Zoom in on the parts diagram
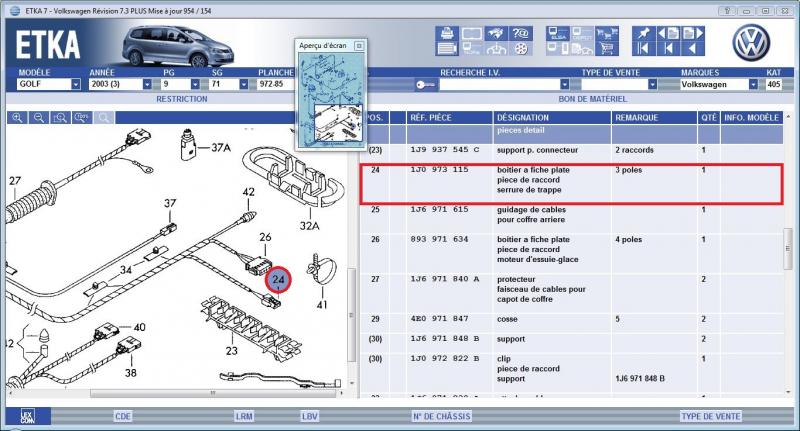Screen dimensions: 800x431 click(x=17, y=118)
